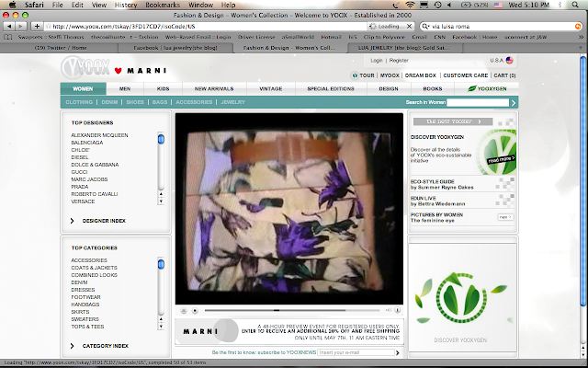
Task: Click the Login link
Action: pos(377,61)
